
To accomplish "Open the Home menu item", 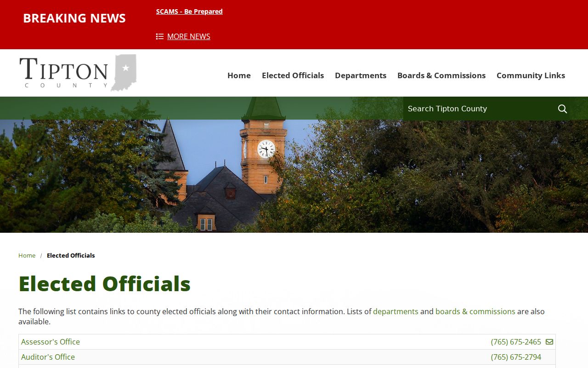I will (239, 75).
